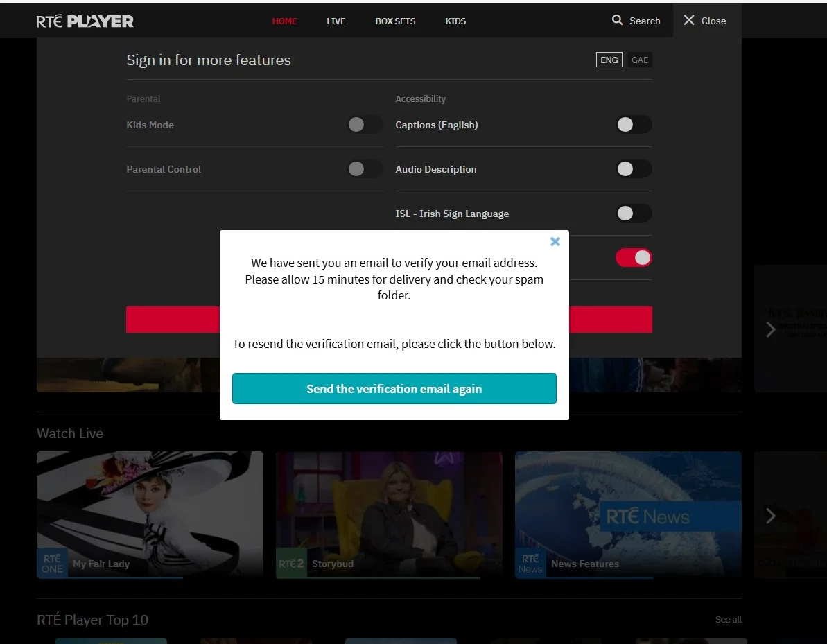Close the settings panel with X icon
The width and height of the screenshot is (827, 644).
pos(689,20)
